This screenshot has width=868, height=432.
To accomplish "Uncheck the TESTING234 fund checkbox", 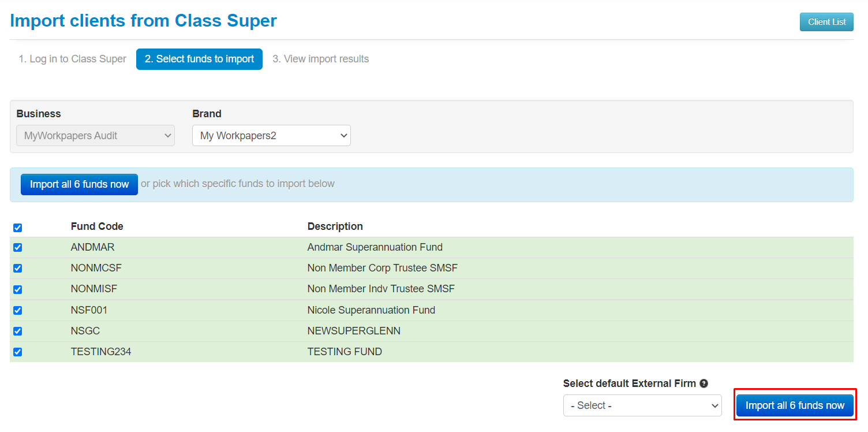I will [17, 352].
